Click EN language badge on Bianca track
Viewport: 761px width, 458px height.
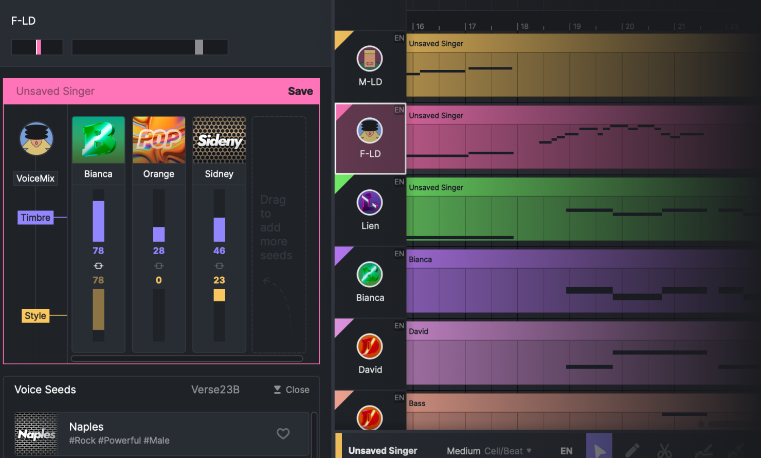399,253
